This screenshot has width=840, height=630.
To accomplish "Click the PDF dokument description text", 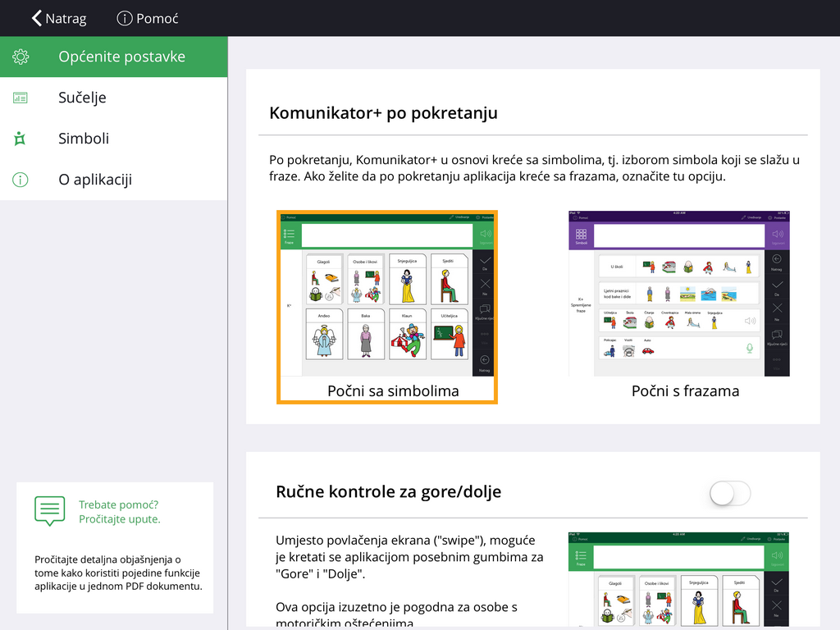I will click(118, 573).
